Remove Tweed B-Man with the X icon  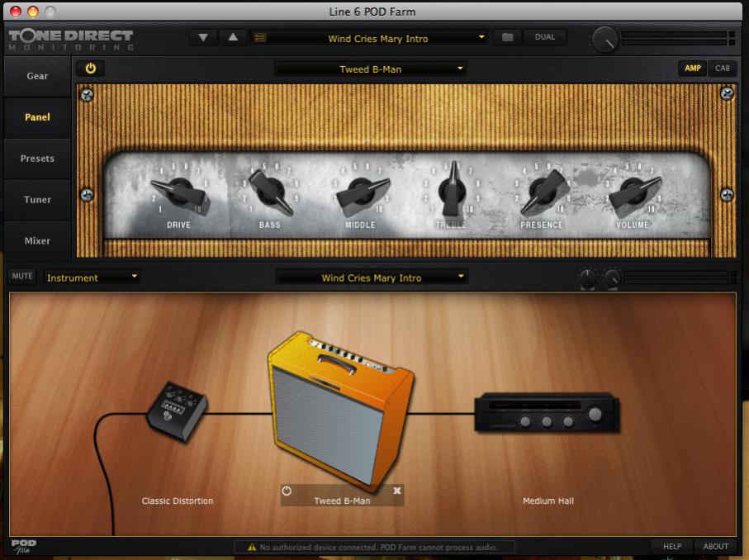coord(397,491)
